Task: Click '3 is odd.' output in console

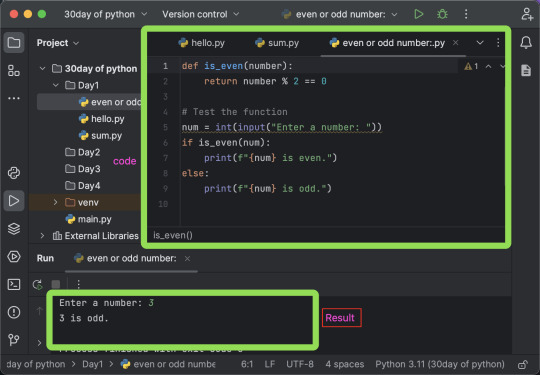Action: [84, 318]
